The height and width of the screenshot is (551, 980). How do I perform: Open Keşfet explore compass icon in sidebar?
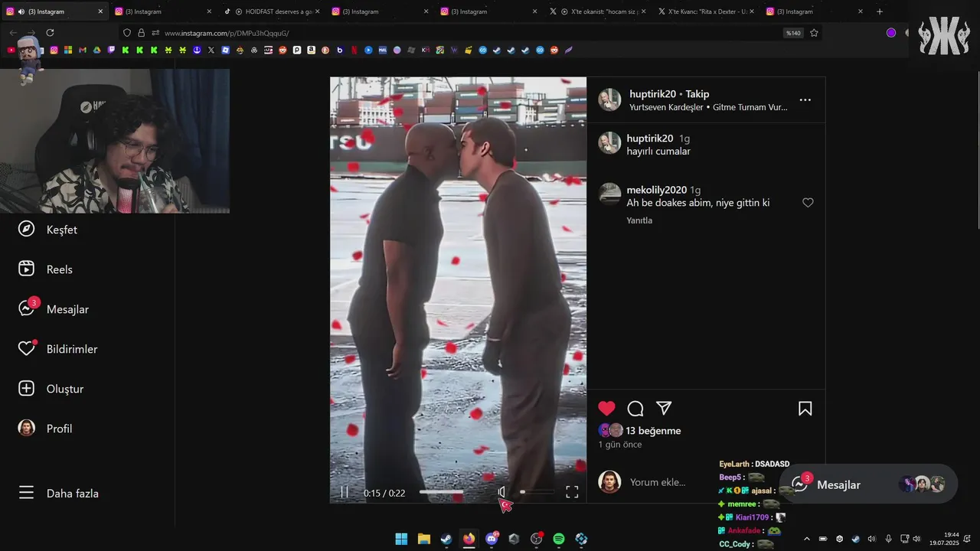coord(27,229)
